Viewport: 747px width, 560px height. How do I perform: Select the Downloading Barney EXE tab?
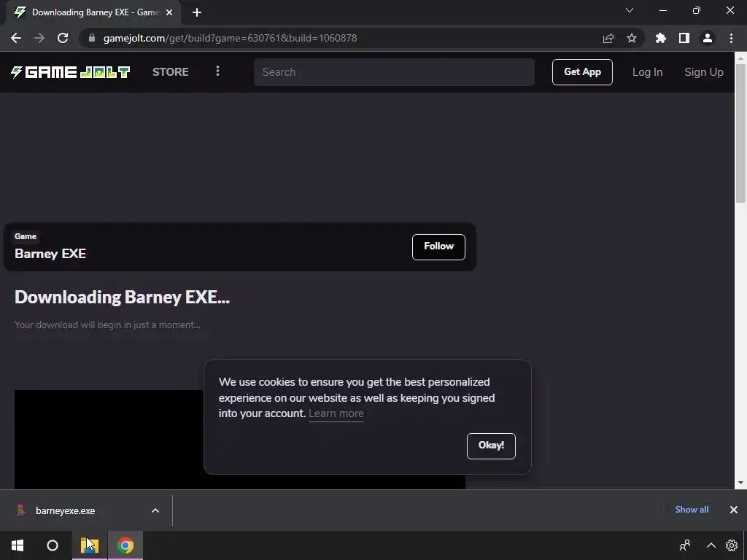point(93,12)
